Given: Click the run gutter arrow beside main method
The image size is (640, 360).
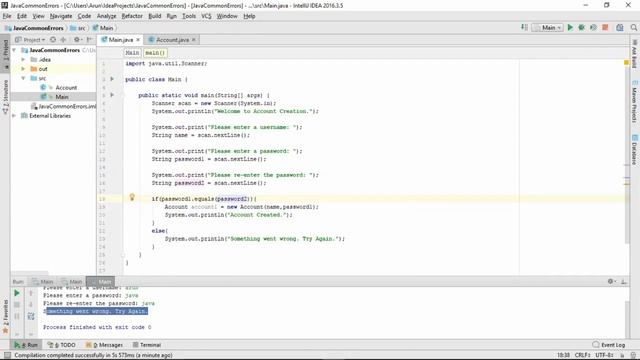Looking at the screenshot, I should pyautogui.click(x=112, y=95).
